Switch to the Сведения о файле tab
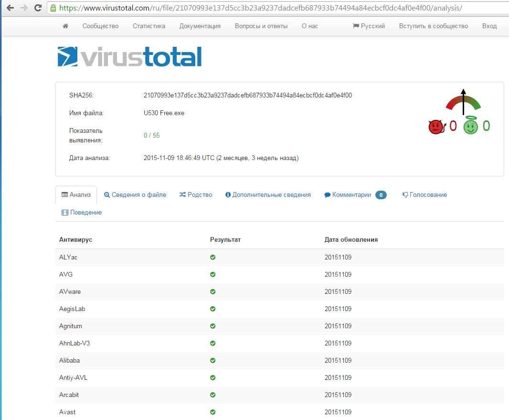 tap(135, 195)
